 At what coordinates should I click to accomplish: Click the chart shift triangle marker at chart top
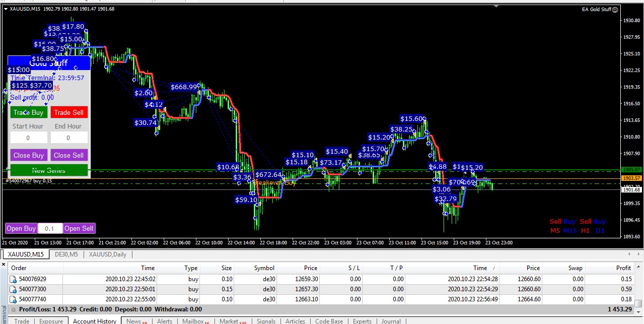coord(497,7)
